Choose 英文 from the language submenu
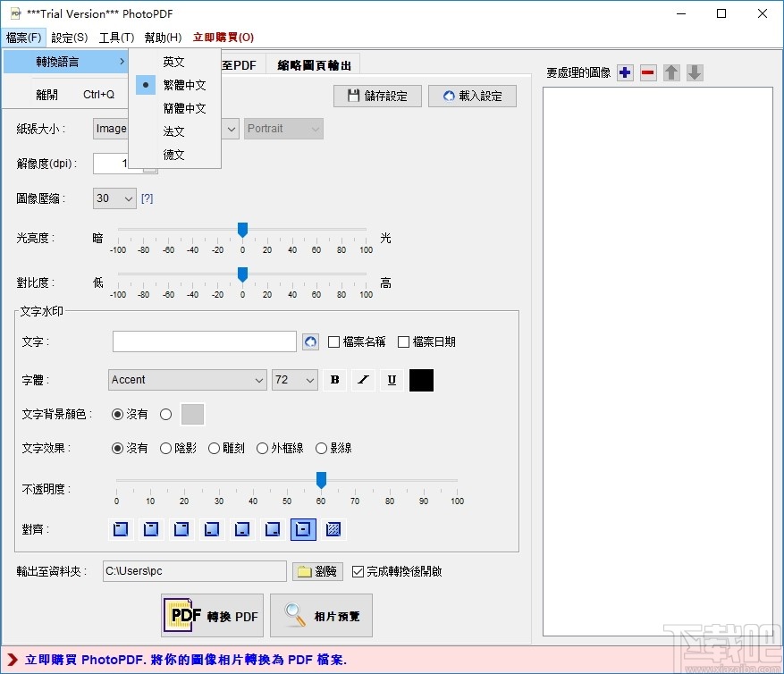Viewport: 784px width, 674px height. click(173, 62)
